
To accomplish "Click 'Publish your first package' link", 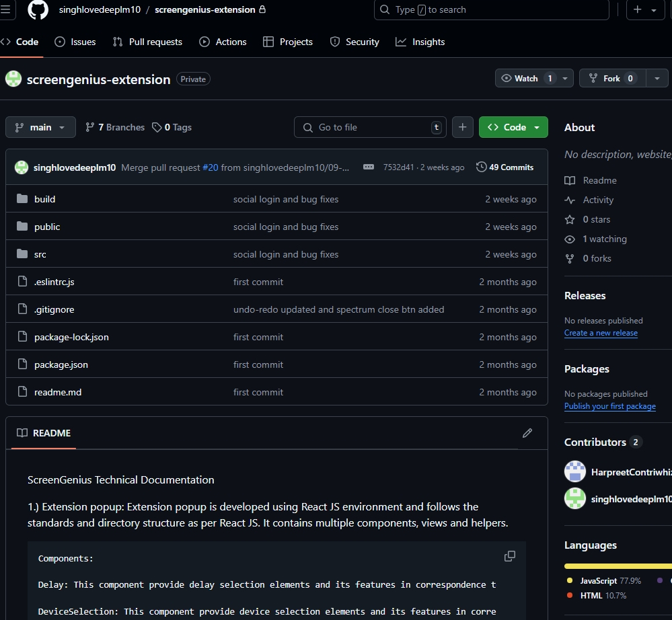I will coord(610,406).
